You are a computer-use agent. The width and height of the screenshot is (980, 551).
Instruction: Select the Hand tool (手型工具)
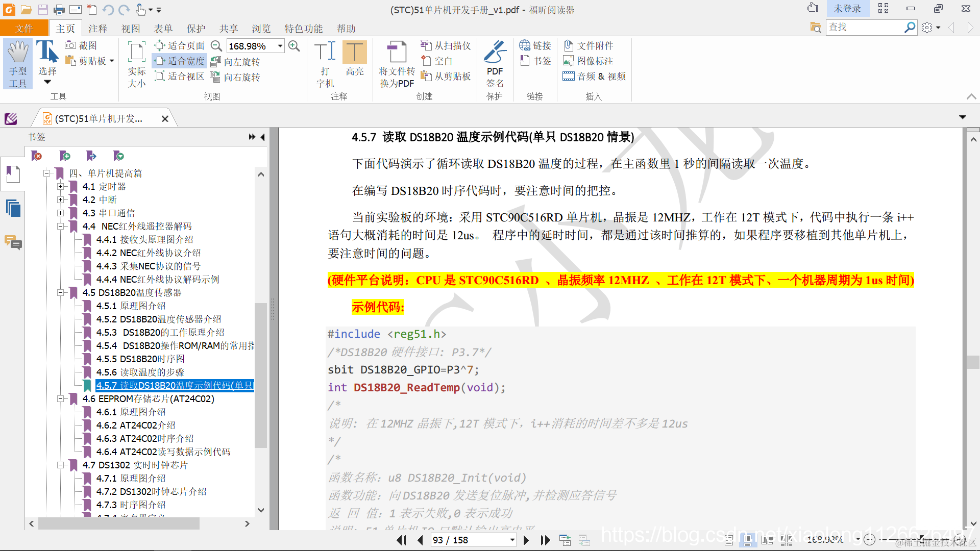[x=18, y=64]
